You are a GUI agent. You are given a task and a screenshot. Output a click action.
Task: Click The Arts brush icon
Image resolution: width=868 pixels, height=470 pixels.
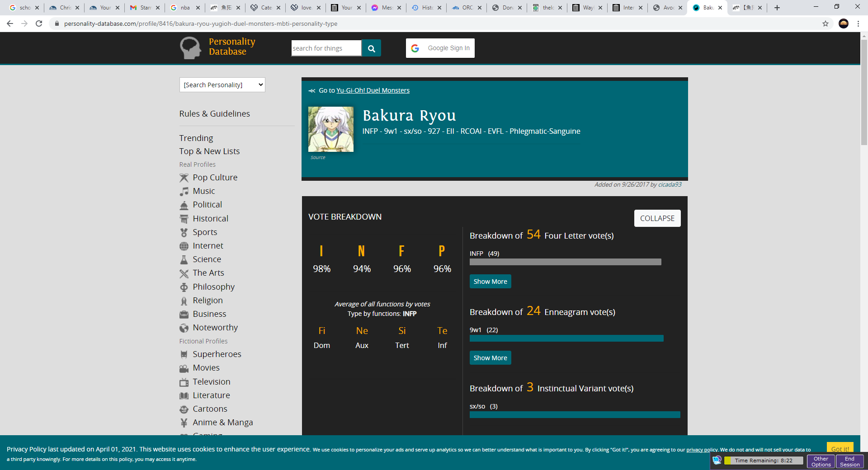(184, 273)
